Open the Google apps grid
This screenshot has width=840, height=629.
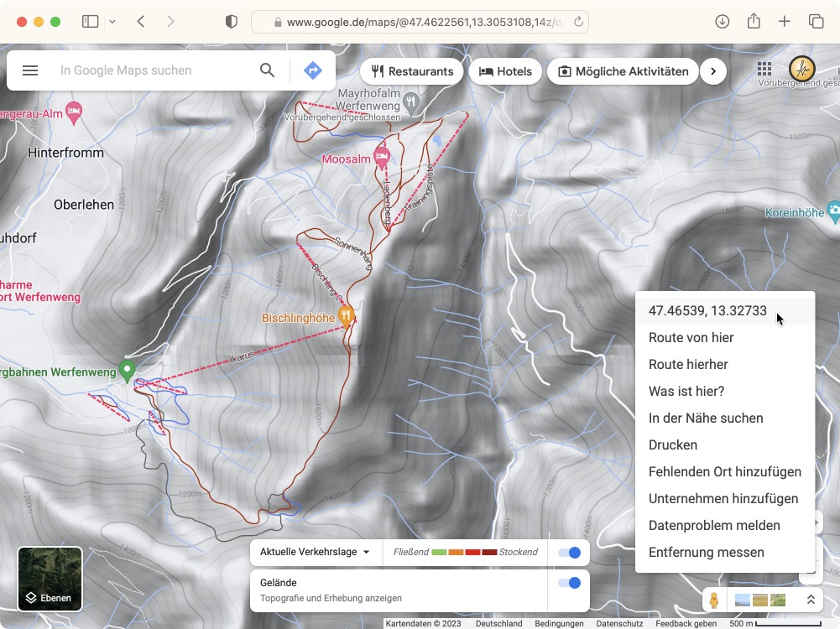(x=764, y=69)
